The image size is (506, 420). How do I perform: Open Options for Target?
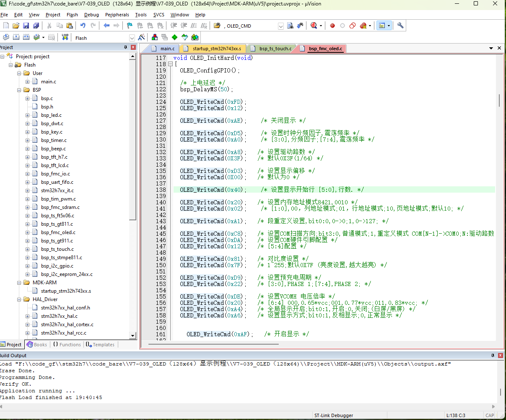click(142, 37)
